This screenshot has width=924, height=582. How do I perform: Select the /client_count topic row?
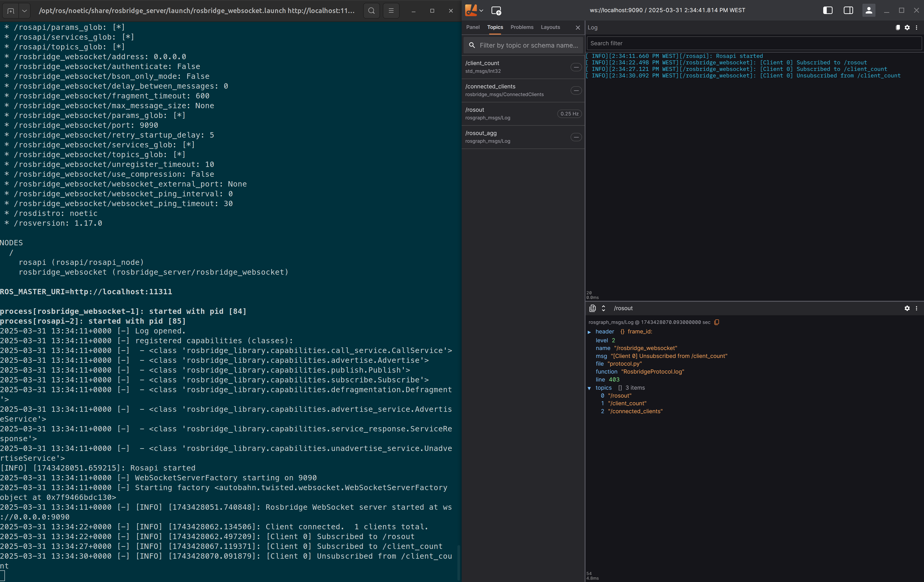[523, 67]
